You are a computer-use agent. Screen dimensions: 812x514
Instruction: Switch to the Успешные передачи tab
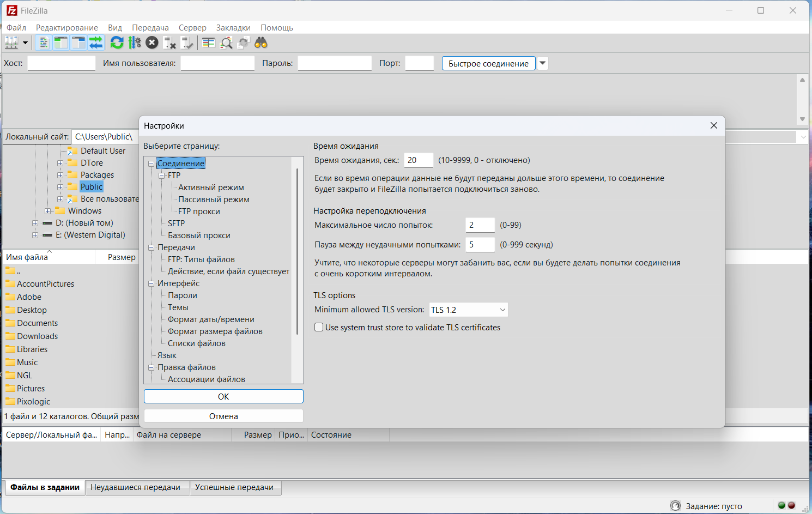(x=234, y=487)
